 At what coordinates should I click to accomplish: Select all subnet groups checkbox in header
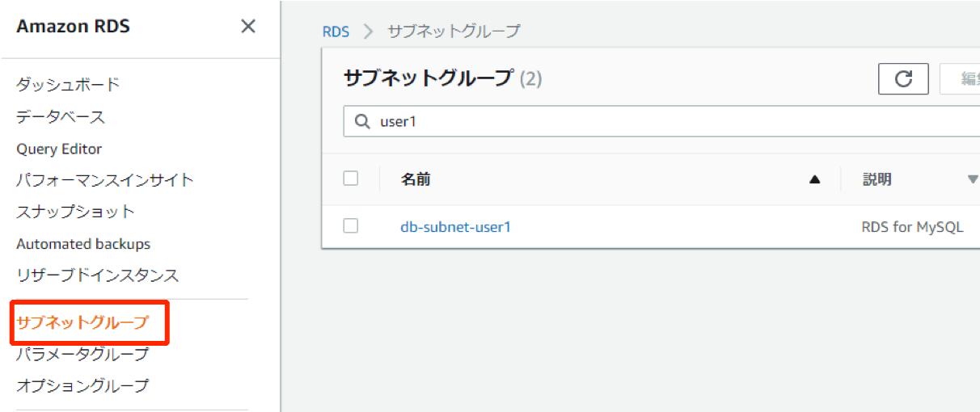click(x=350, y=179)
